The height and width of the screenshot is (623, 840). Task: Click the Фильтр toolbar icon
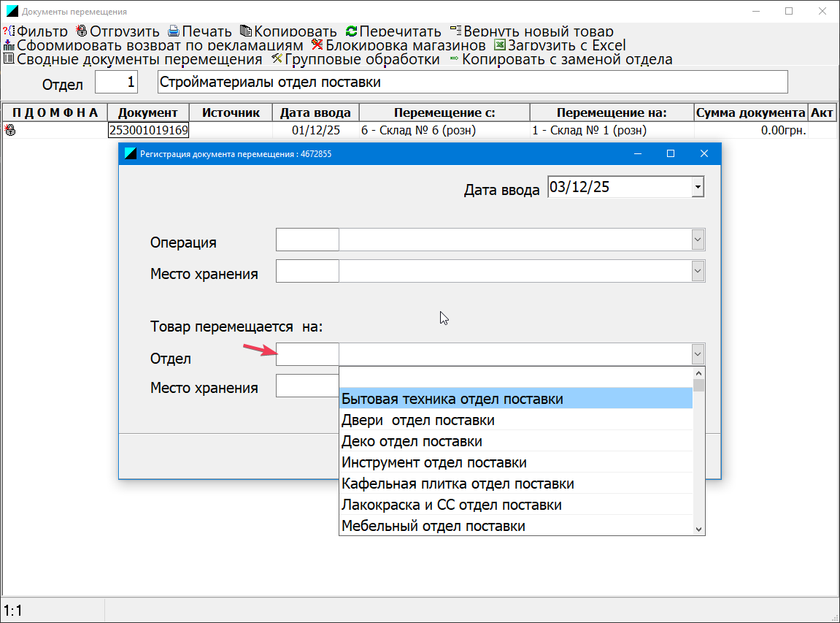(9, 31)
